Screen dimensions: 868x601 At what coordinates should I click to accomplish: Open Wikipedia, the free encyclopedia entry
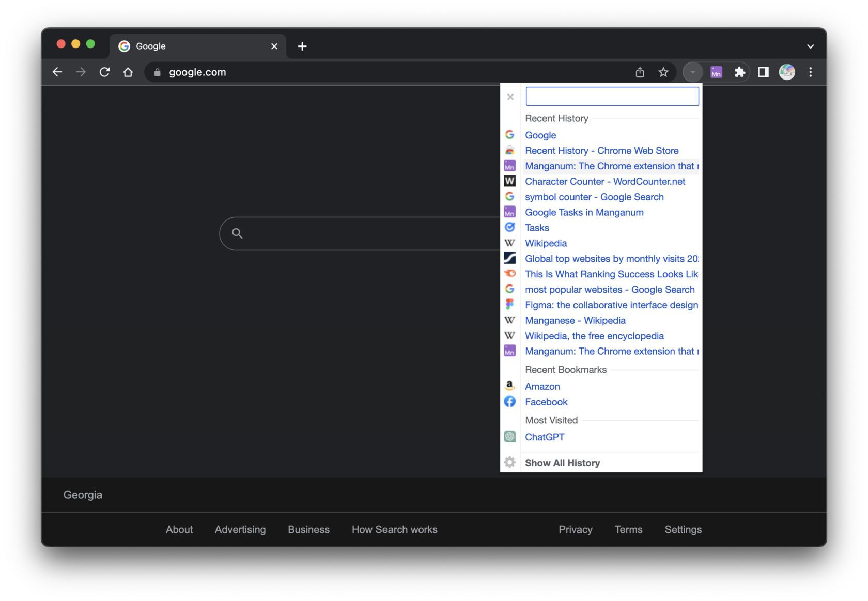594,336
